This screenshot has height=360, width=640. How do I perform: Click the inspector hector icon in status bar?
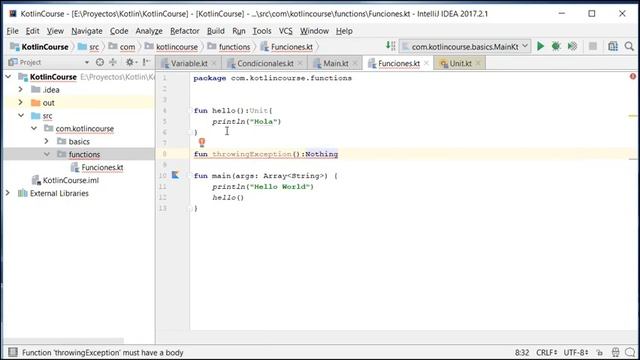(x=616, y=352)
